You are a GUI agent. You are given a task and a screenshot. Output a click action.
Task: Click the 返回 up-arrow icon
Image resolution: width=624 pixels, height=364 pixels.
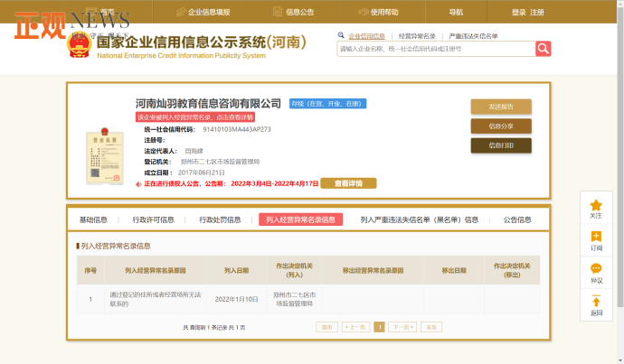(596, 301)
